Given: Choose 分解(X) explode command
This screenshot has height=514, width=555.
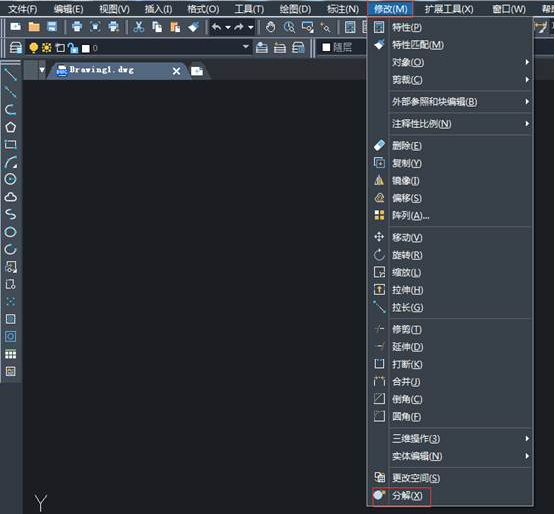Looking at the screenshot, I should 450,496.
